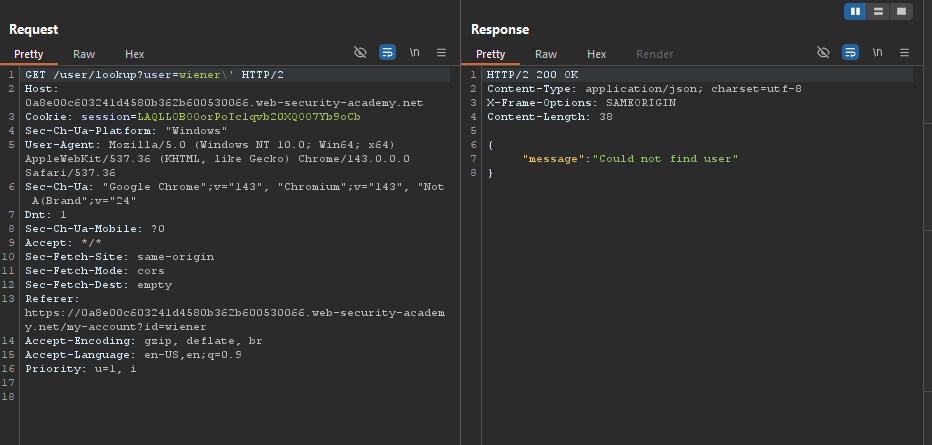This screenshot has height=445, width=932.
Task: Click the "message" JSON key
Action: [554, 159]
